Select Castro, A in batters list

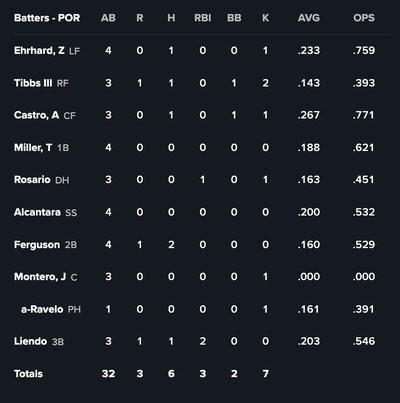pyautogui.click(x=37, y=115)
